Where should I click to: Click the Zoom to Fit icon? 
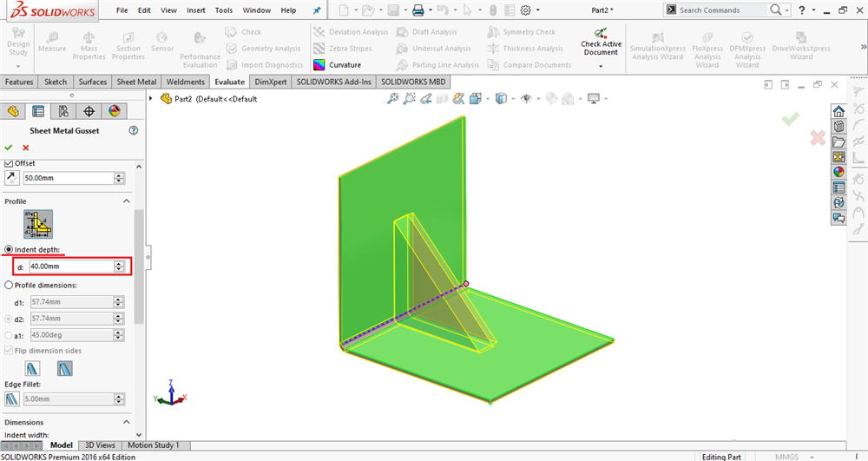pos(392,98)
